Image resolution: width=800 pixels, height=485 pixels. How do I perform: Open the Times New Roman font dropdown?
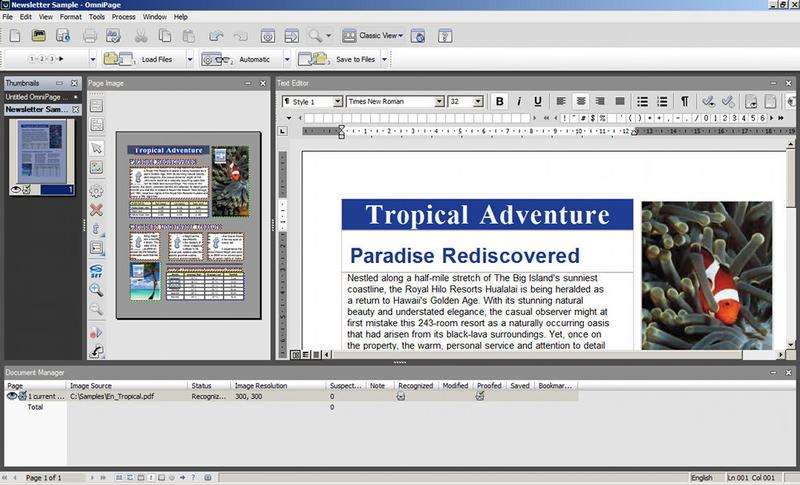point(438,102)
